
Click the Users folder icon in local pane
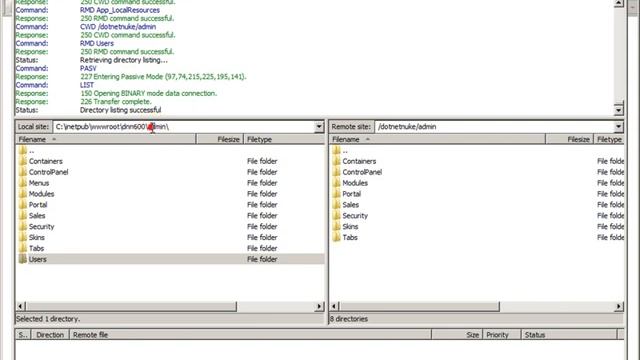tap(23, 259)
